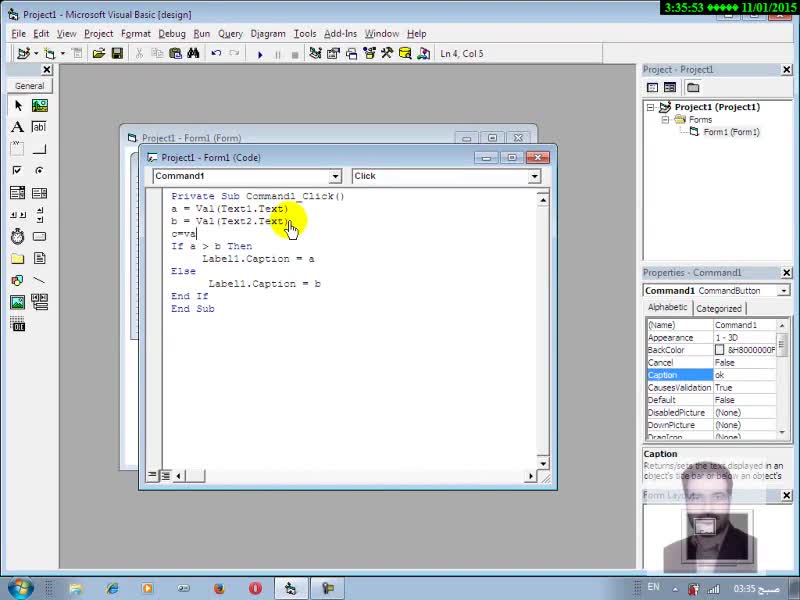Select the OLE control in the toolbox
Viewport: 800px width, 600px height.
click(17, 324)
